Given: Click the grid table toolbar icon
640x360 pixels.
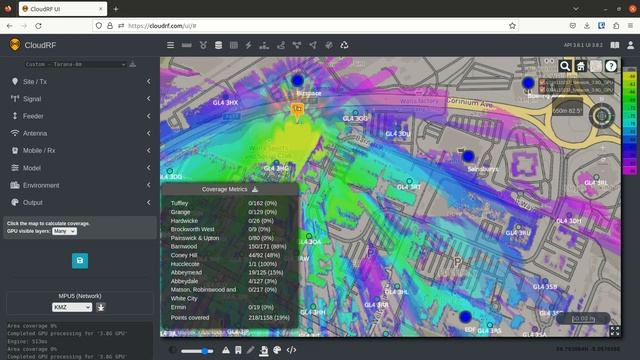Looking at the screenshot, I should (x=233, y=45).
